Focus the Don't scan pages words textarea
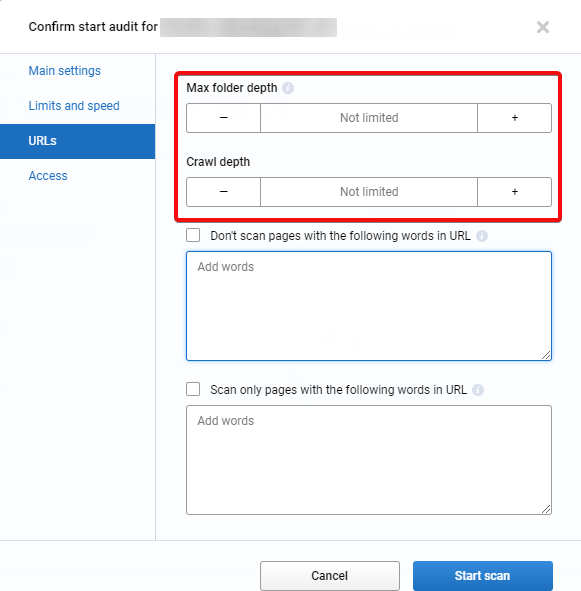581x591 pixels. (x=369, y=306)
